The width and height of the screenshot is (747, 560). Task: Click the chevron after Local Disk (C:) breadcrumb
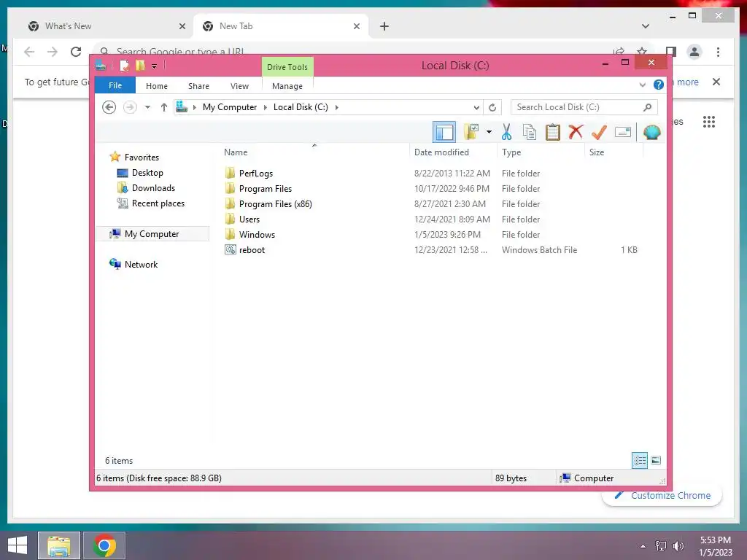pyautogui.click(x=336, y=107)
